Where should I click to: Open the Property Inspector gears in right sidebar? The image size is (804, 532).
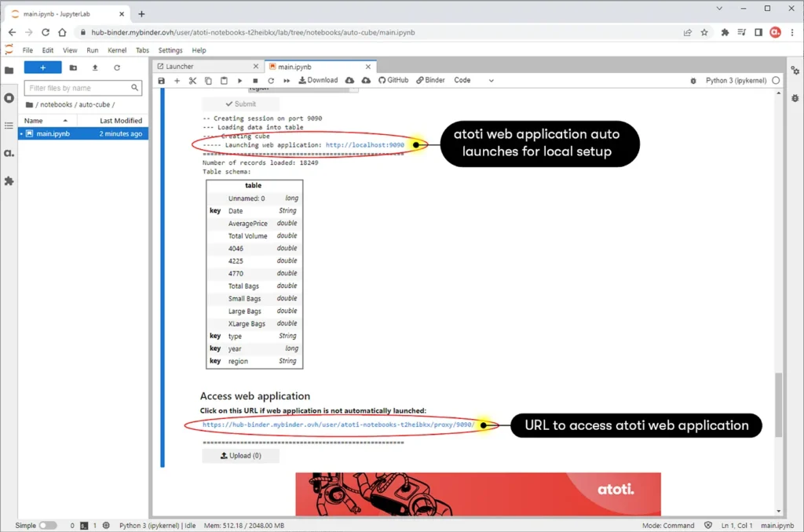(795, 70)
